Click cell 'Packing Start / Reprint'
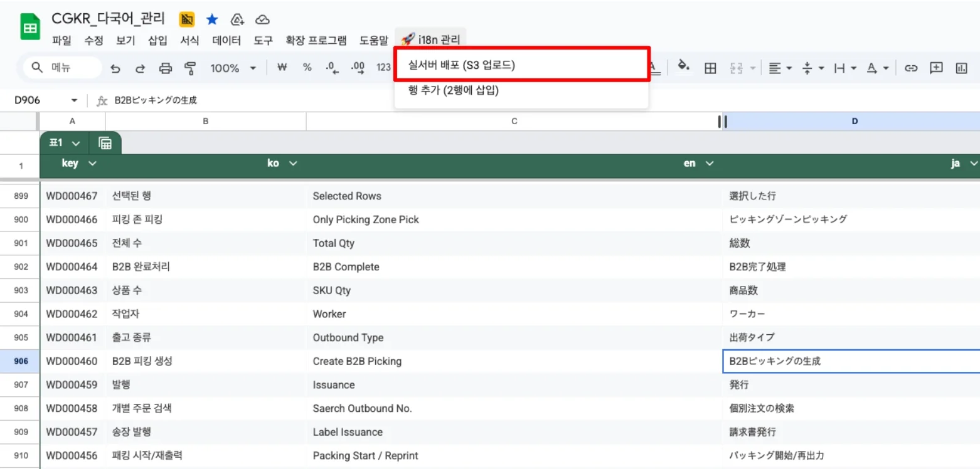The width and height of the screenshot is (980, 469). tap(514, 456)
